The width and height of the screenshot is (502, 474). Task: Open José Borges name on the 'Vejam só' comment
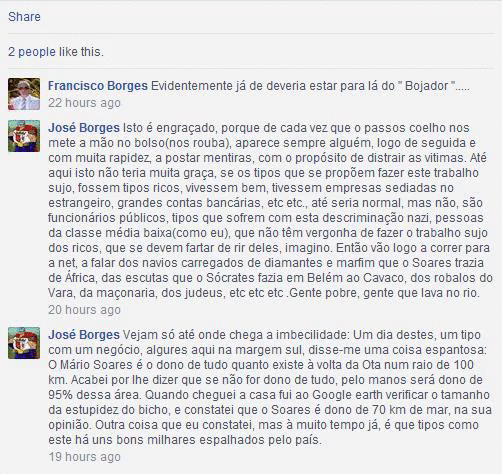click(x=84, y=335)
